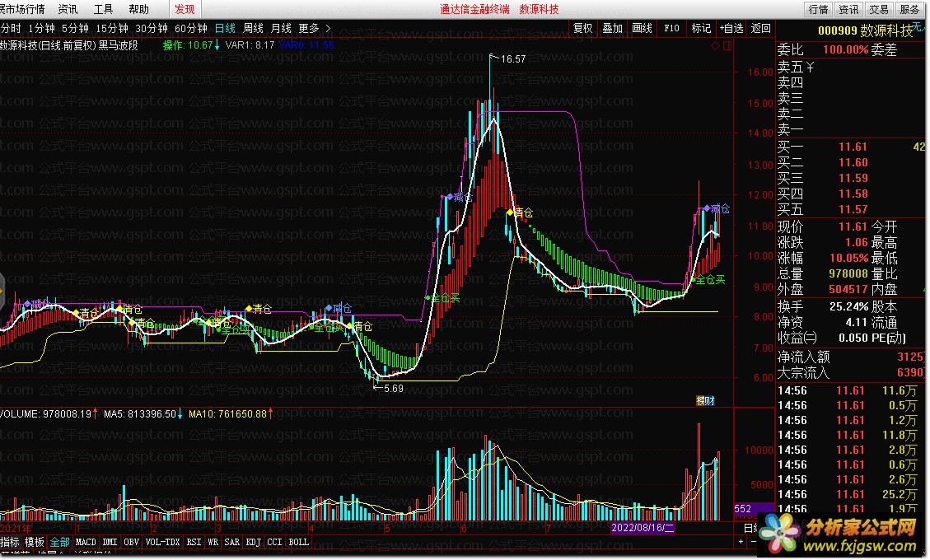This screenshot has width=930, height=560.
Task: Click the 涨幅 10.05% value
Action: click(848, 258)
